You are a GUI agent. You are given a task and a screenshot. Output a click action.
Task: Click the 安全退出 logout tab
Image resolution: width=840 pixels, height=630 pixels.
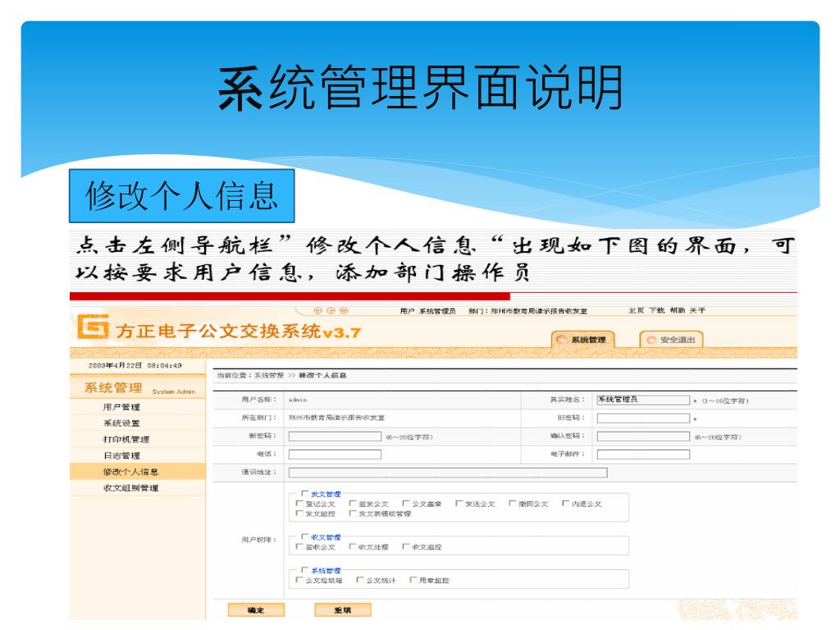[671, 339]
